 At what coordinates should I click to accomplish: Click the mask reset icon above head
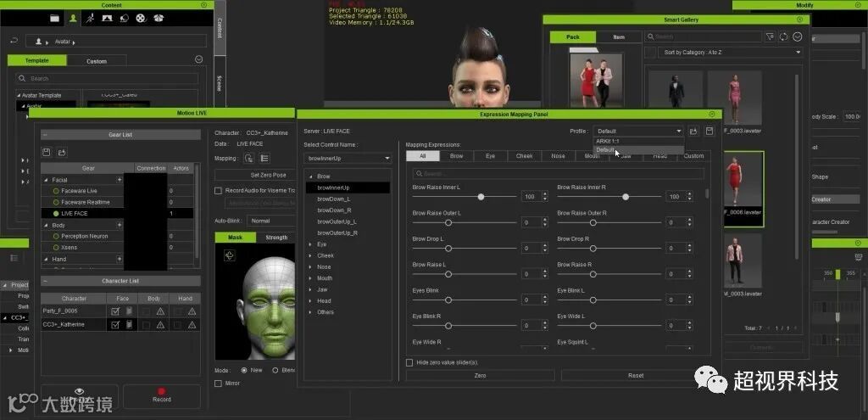point(230,255)
